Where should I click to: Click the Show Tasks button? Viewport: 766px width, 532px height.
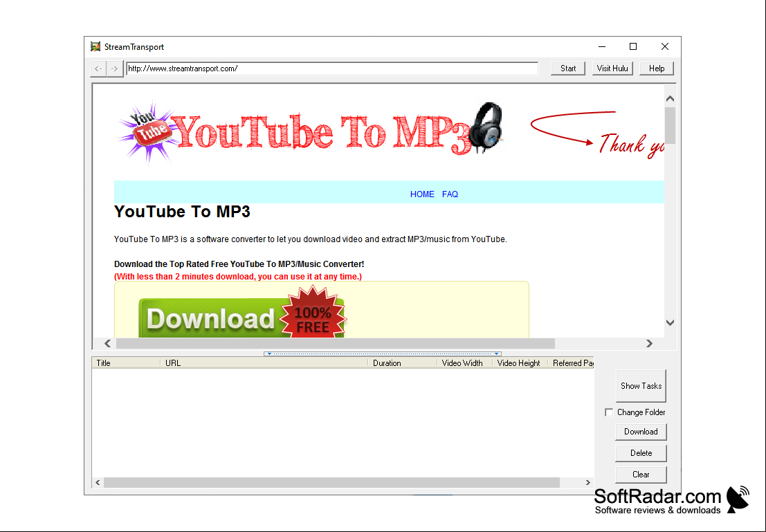click(x=641, y=386)
